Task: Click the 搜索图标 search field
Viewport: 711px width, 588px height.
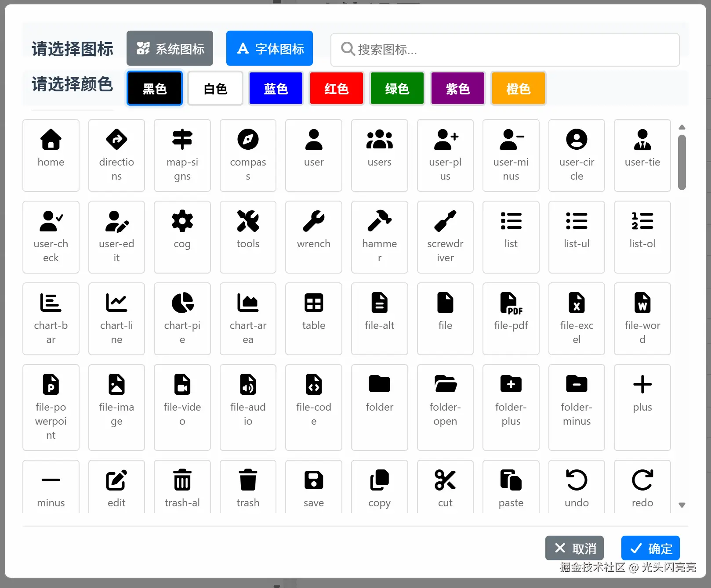Action: coord(505,50)
